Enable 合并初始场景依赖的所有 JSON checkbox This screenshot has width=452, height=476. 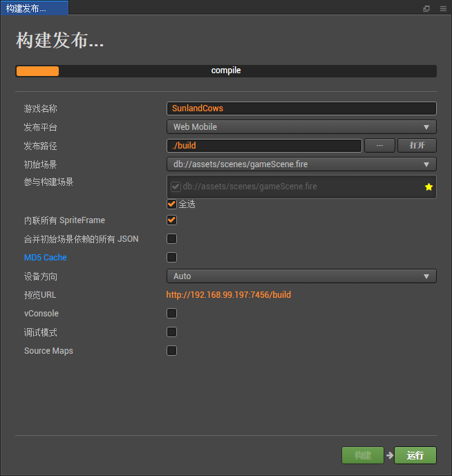(x=171, y=239)
